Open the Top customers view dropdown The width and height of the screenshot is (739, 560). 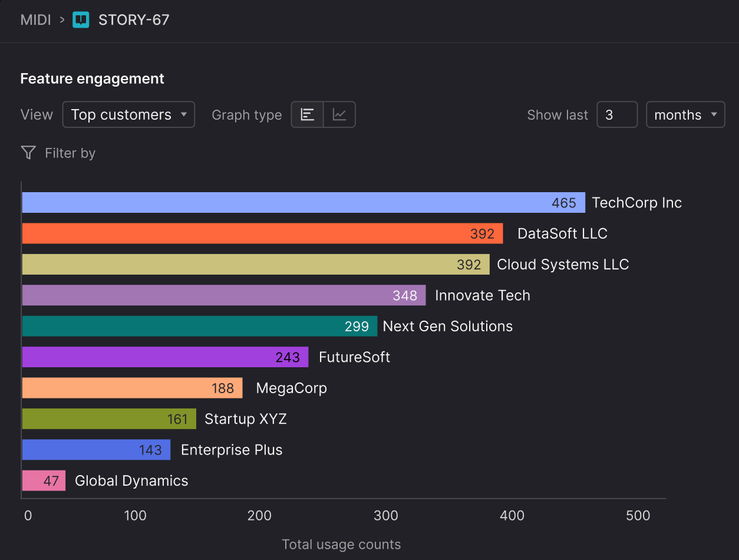point(128,114)
